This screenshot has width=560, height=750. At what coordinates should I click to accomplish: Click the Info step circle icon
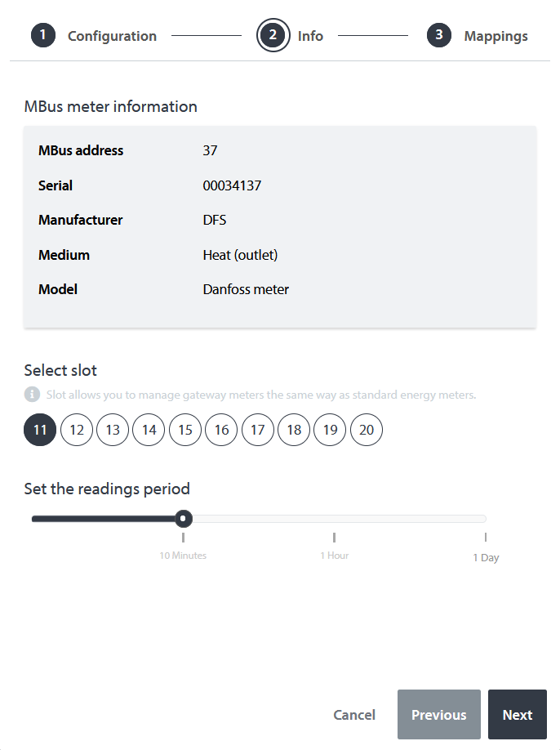point(273,35)
